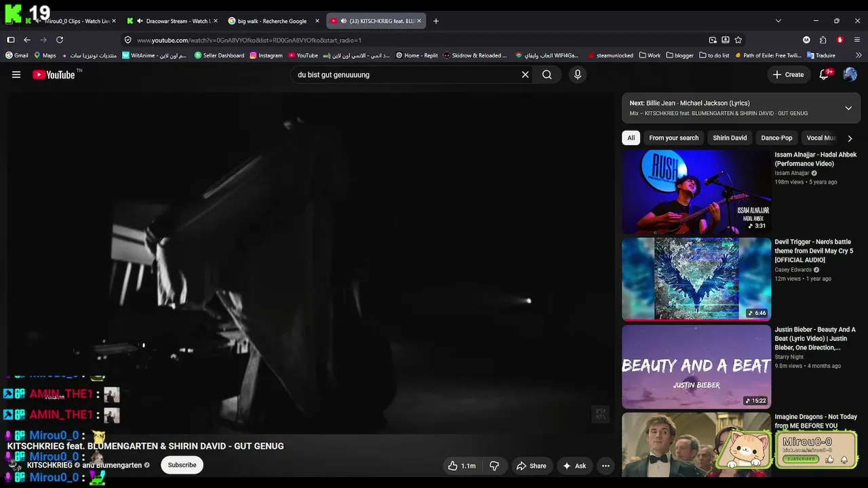Open the Vocal Music filter chip

coord(821,138)
